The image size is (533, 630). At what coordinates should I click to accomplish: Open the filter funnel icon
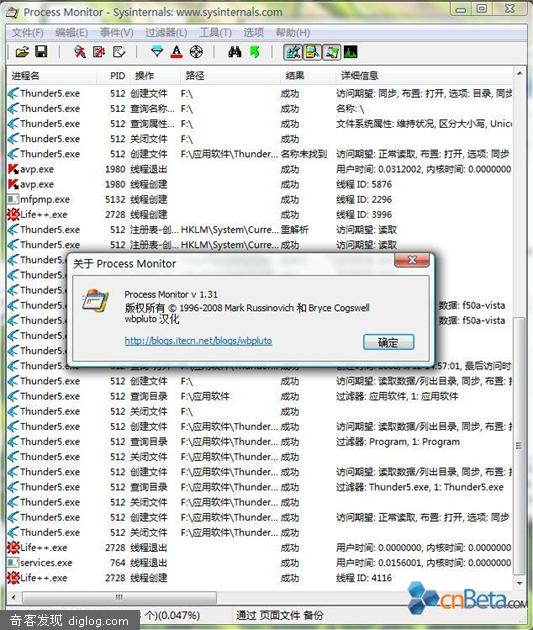click(157, 52)
